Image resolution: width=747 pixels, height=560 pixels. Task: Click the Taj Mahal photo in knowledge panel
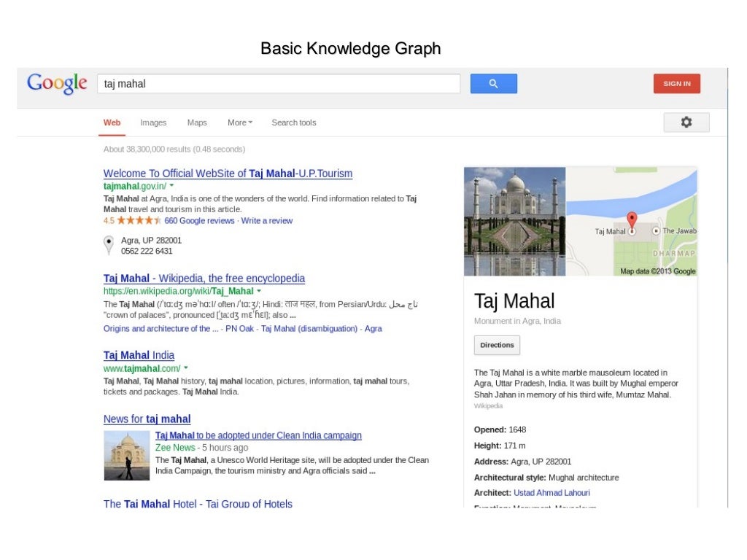pos(514,222)
